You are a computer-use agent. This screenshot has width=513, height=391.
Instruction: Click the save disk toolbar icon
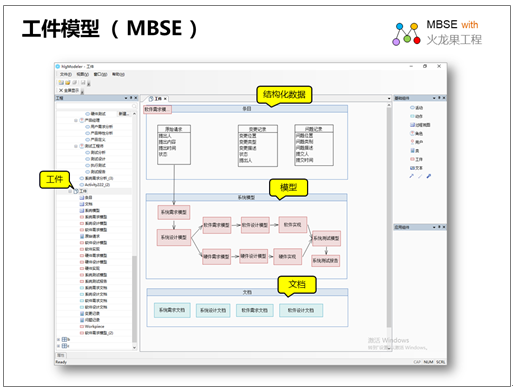pyautogui.click(x=83, y=82)
